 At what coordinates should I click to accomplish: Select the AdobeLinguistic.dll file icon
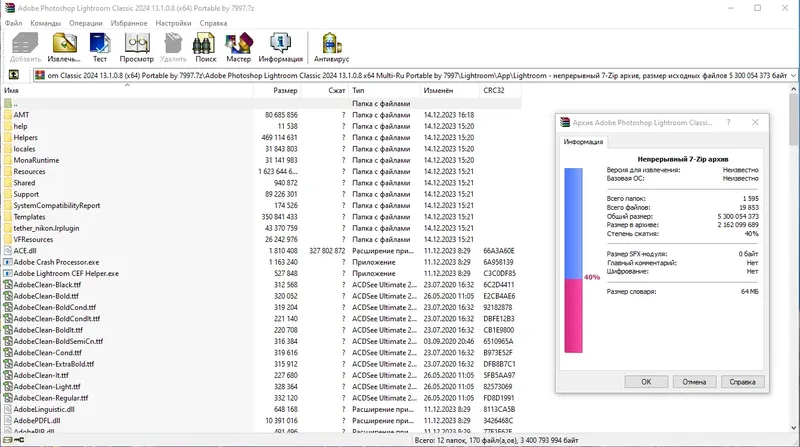coord(8,409)
